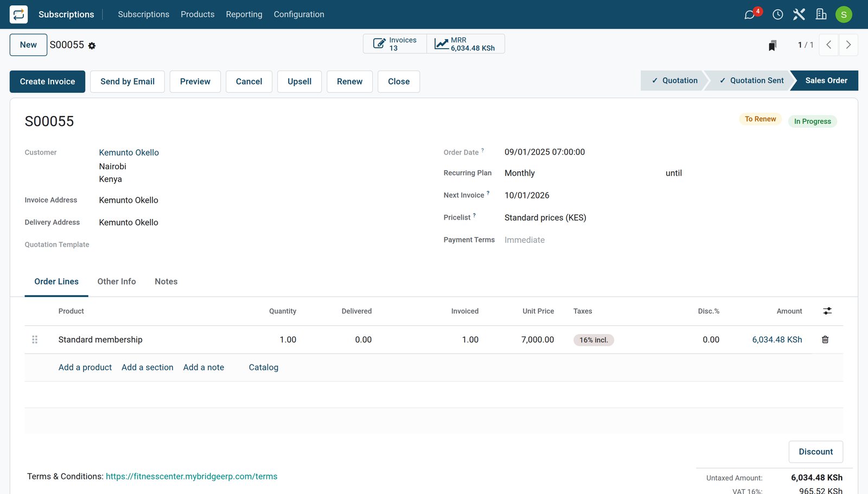Open the MRR stat button
Screen dimensions: 868x494
[465, 44]
